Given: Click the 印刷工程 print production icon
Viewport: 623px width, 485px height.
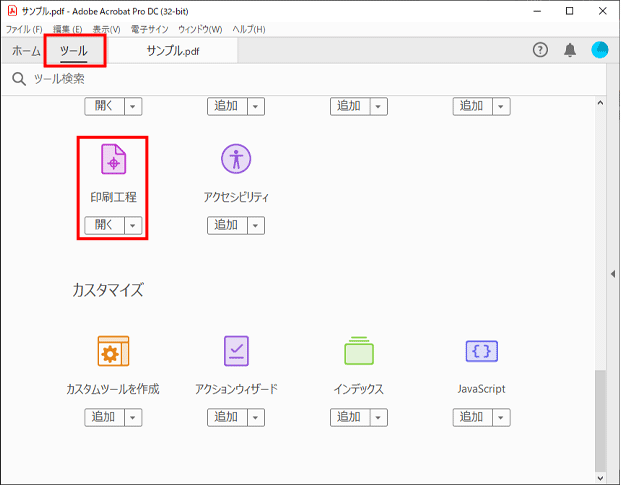Looking at the screenshot, I should point(114,159).
